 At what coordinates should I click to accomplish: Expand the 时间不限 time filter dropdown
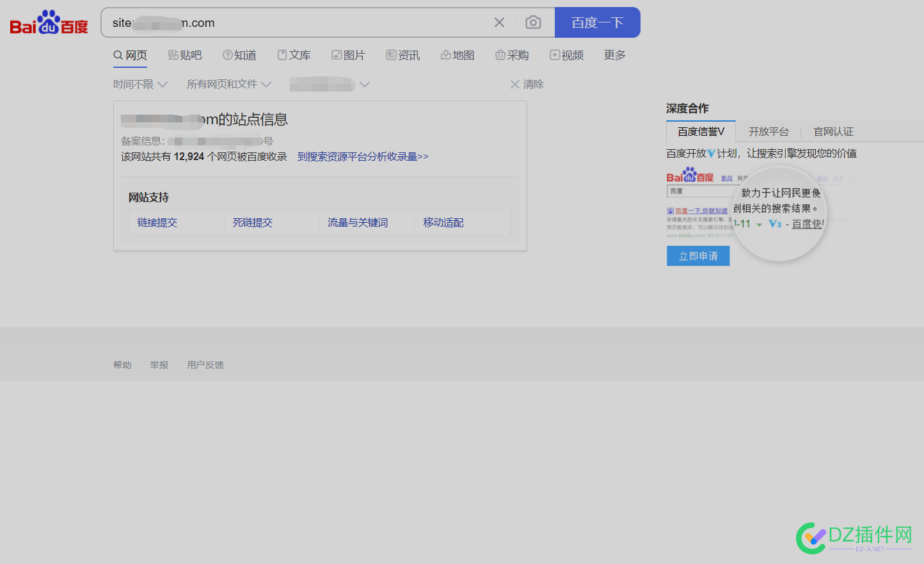(x=140, y=84)
